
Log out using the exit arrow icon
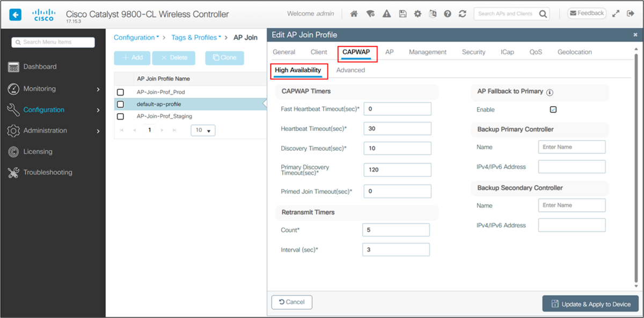(x=631, y=14)
